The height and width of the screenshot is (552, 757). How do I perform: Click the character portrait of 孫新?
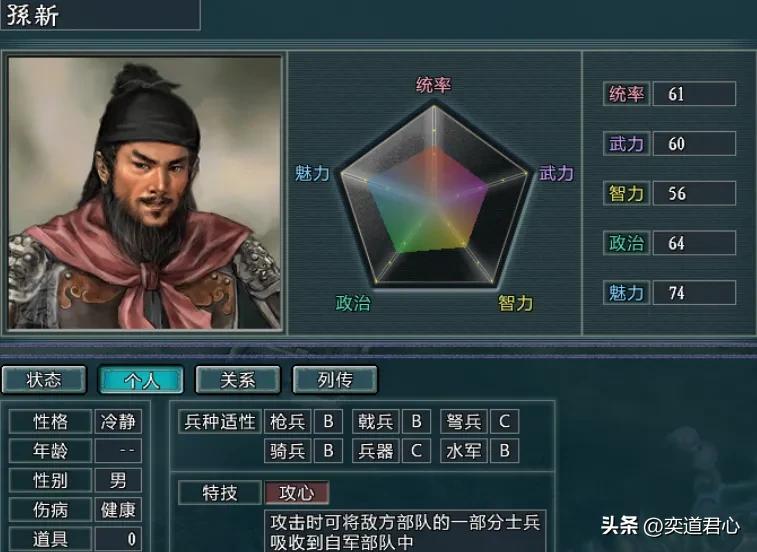point(144,193)
